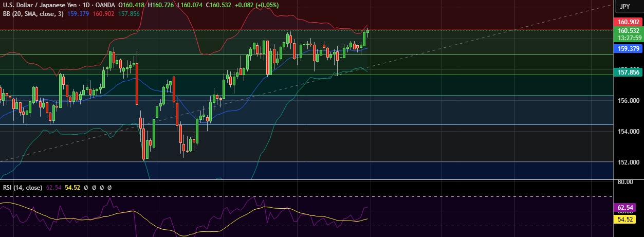Screen dimensions: 644x237
Task: Click the change value +0.082 (+0.05%)
Action: tap(257, 5)
